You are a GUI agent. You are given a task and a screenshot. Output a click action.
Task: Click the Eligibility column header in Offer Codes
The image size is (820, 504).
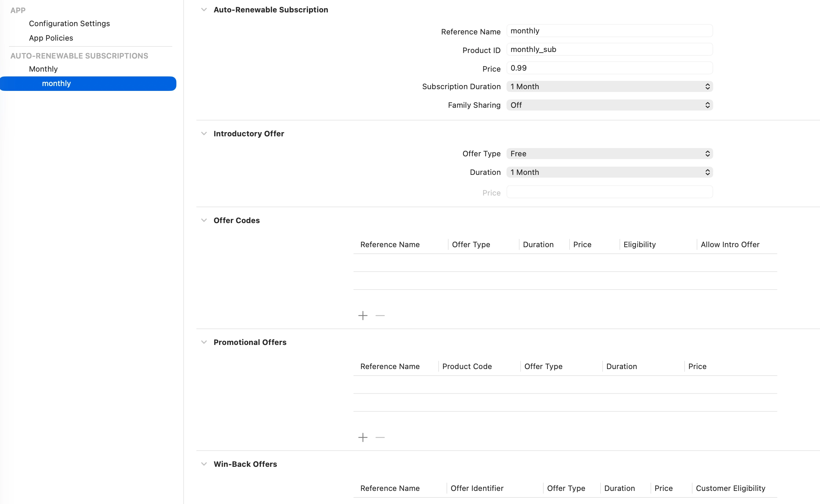(639, 244)
